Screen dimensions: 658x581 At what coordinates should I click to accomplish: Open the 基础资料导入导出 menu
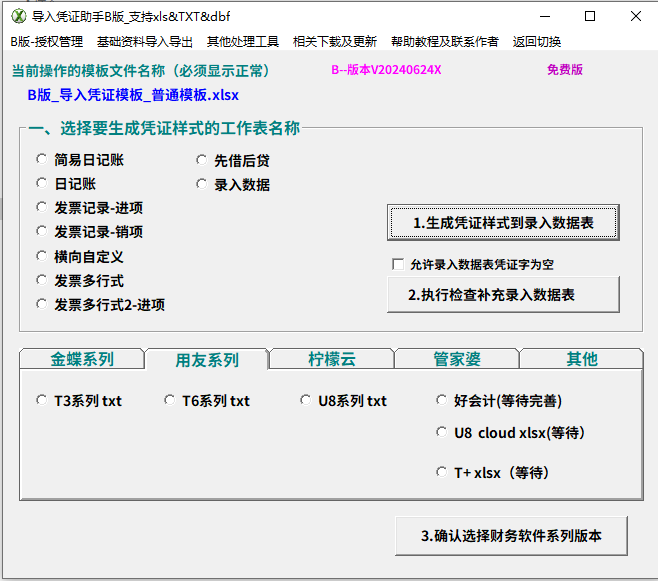(145, 42)
